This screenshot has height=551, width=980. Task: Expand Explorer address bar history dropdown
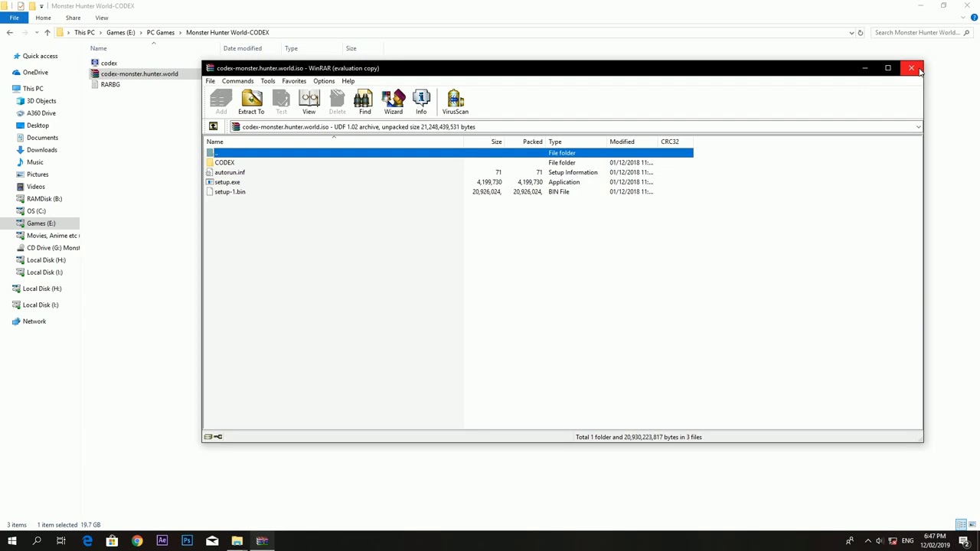851,33
